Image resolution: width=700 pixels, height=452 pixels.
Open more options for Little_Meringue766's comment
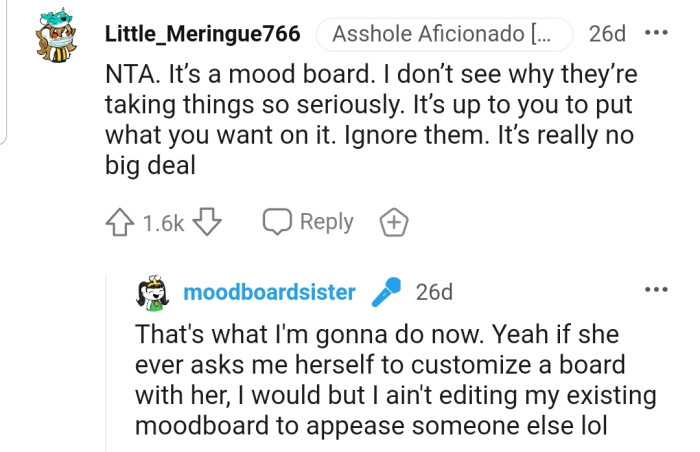click(x=656, y=33)
